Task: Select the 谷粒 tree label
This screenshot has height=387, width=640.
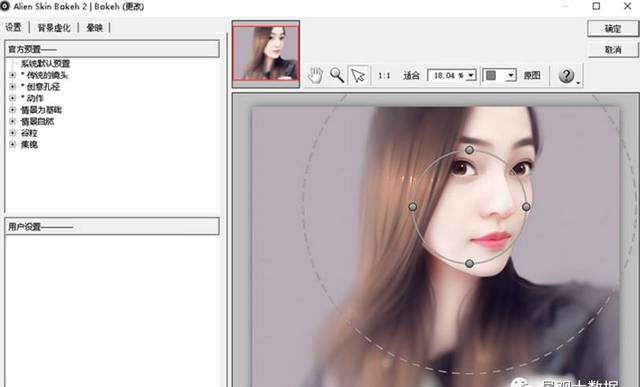Action: (29, 133)
